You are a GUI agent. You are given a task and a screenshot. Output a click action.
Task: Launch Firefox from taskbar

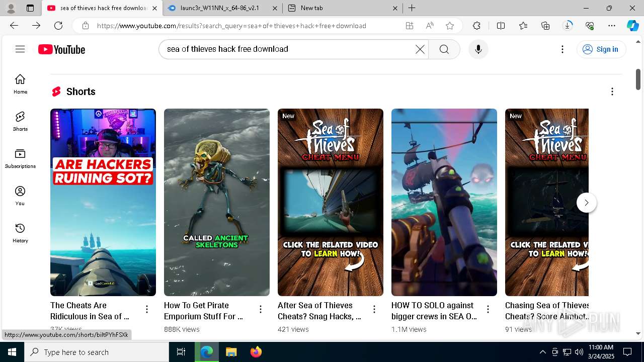(x=256, y=352)
